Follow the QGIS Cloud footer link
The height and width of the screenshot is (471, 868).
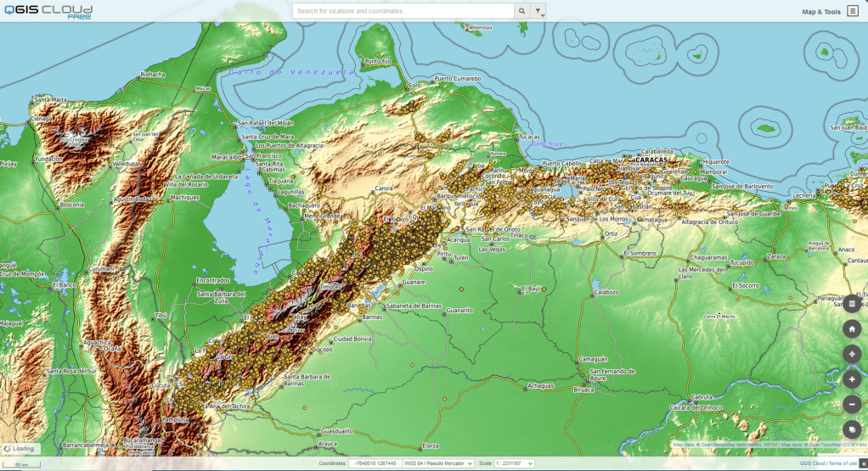(812, 463)
